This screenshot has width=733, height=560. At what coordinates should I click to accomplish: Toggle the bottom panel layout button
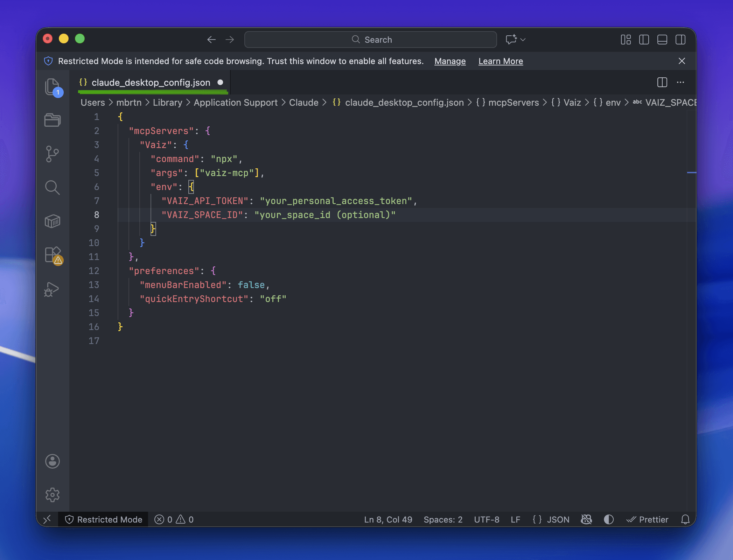tap(662, 40)
